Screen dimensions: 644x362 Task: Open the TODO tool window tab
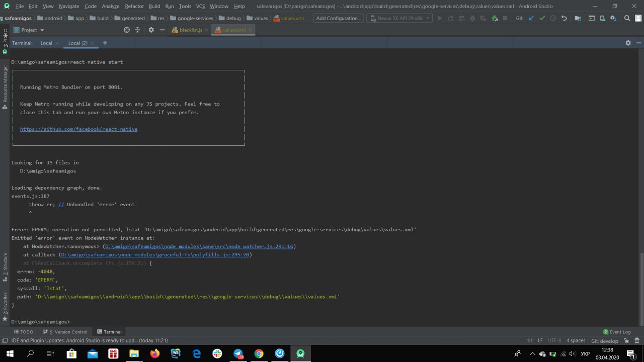tap(23, 332)
